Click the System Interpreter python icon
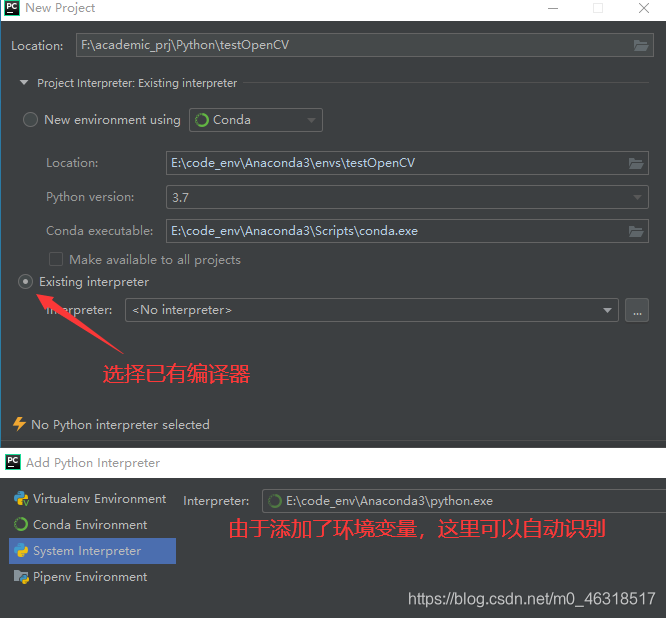Viewport: 666px width, 618px height. click(x=21, y=551)
